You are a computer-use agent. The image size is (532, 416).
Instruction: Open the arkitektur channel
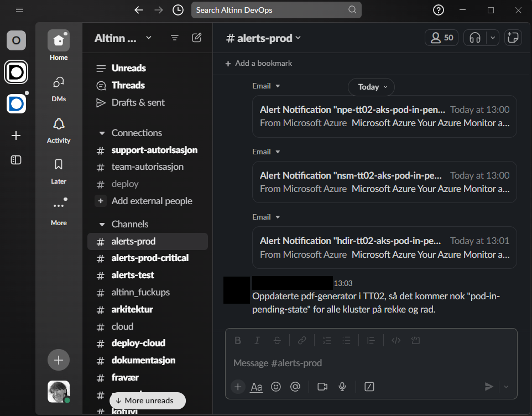pos(147,309)
